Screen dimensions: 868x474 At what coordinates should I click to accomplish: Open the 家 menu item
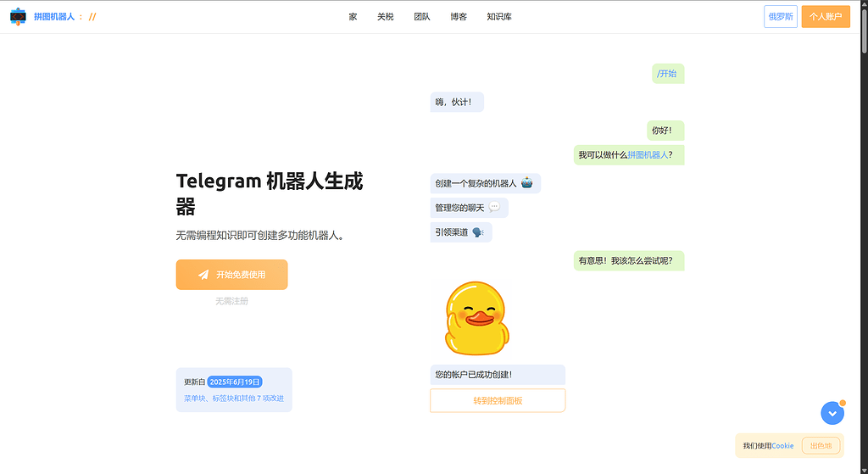coord(353,17)
